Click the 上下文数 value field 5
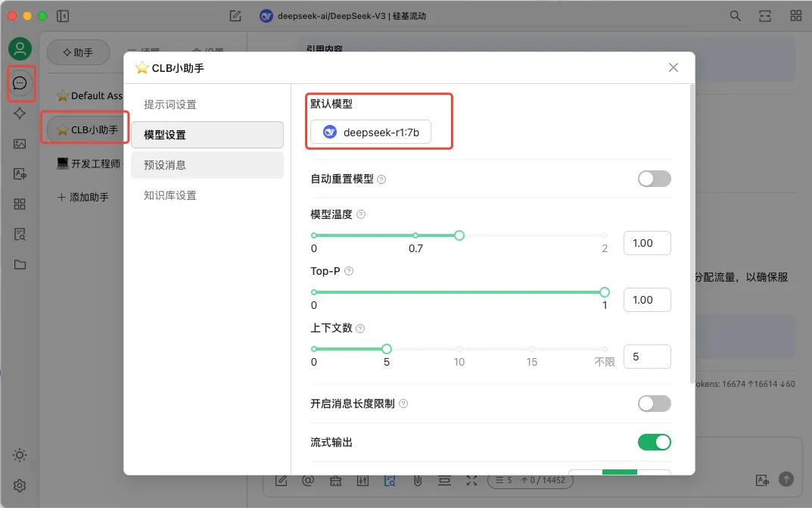Image resolution: width=812 pixels, height=508 pixels. click(x=647, y=357)
